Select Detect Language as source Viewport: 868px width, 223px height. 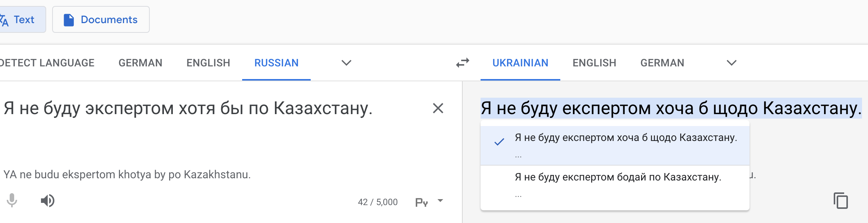pyautogui.click(x=47, y=63)
